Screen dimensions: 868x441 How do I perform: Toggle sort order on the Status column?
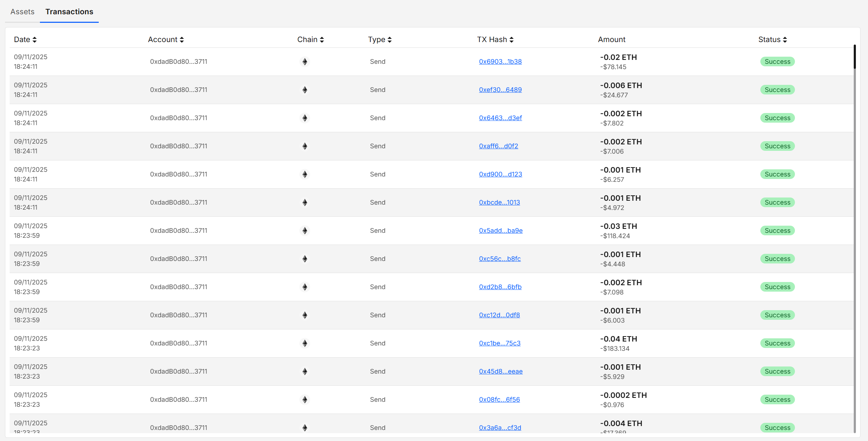coord(772,40)
